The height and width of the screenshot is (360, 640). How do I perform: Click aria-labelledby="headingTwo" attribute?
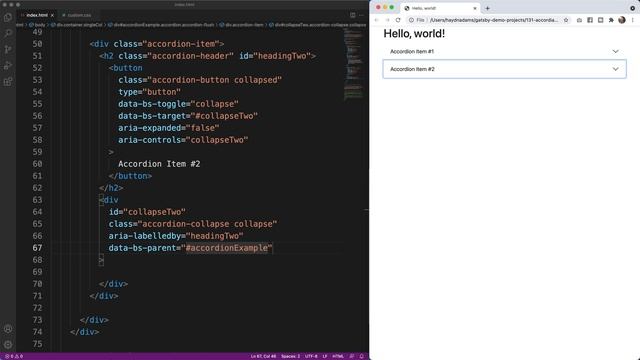coord(176,236)
